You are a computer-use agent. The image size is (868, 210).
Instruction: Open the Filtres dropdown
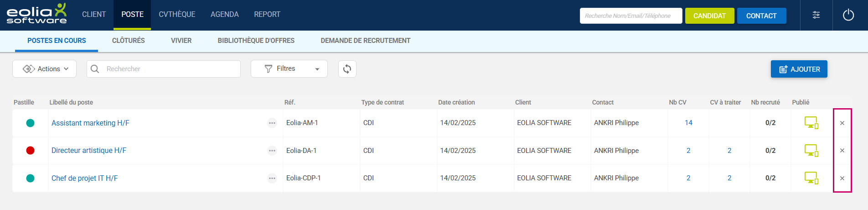(x=289, y=69)
